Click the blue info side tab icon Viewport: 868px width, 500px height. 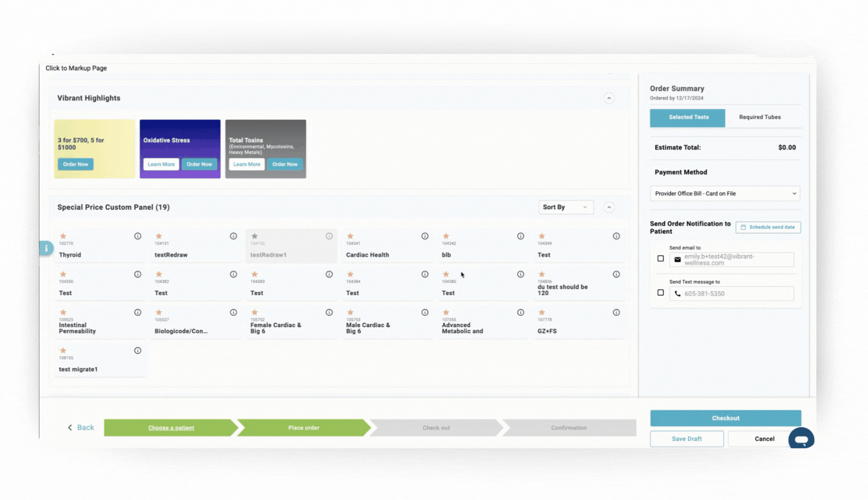click(46, 248)
